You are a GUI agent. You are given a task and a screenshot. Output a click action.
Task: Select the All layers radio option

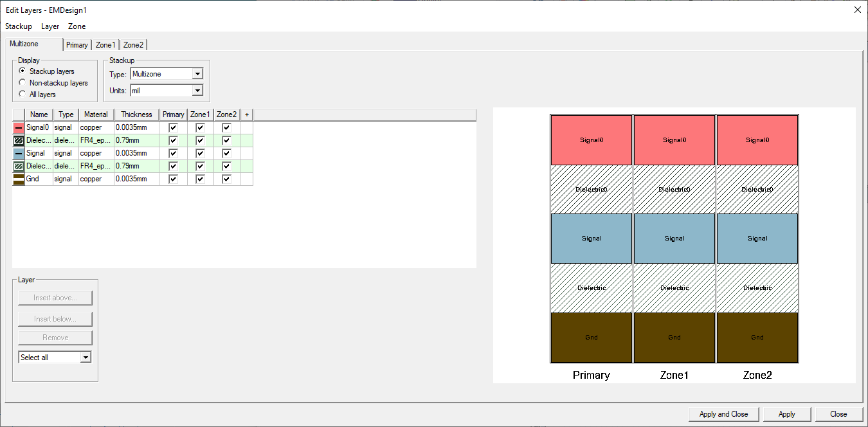pyautogui.click(x=23, y=94)
